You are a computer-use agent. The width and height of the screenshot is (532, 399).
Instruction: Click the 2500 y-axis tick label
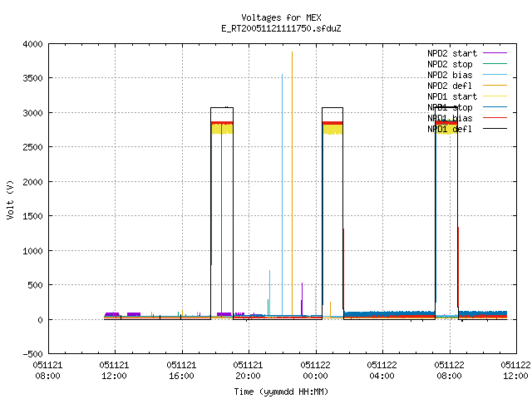click(32, 148)
